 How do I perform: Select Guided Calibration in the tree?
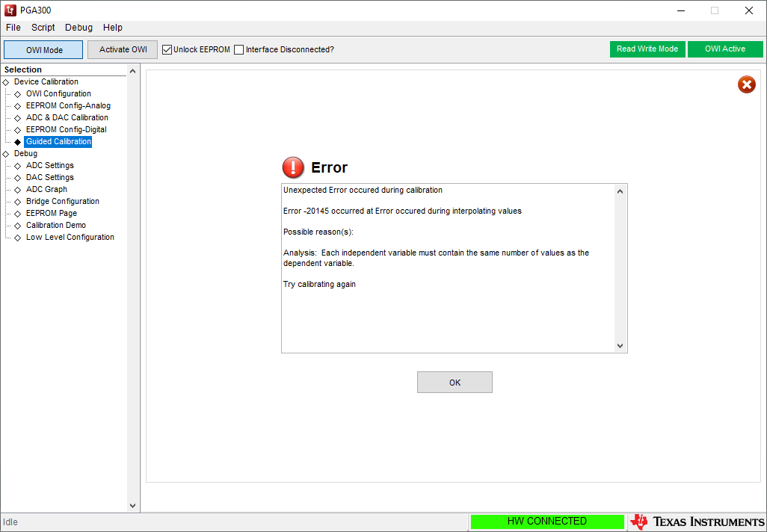[58, 141]
